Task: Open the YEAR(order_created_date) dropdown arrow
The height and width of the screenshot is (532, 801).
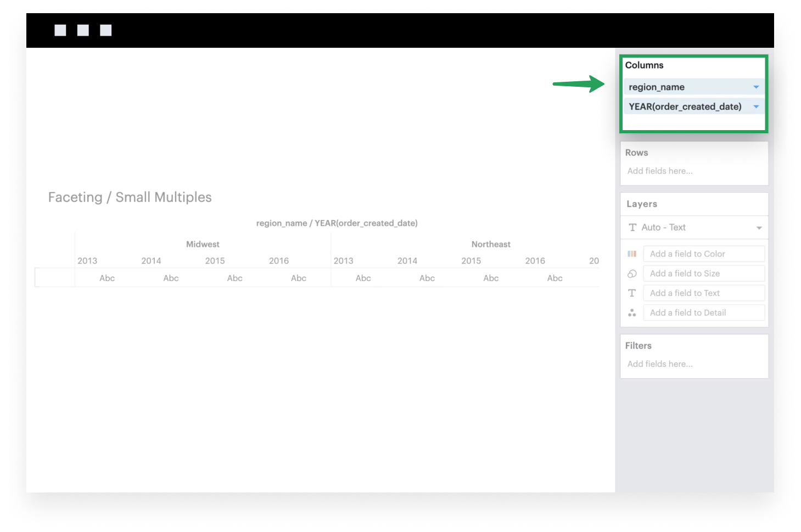Action: (x=756, y=107)
